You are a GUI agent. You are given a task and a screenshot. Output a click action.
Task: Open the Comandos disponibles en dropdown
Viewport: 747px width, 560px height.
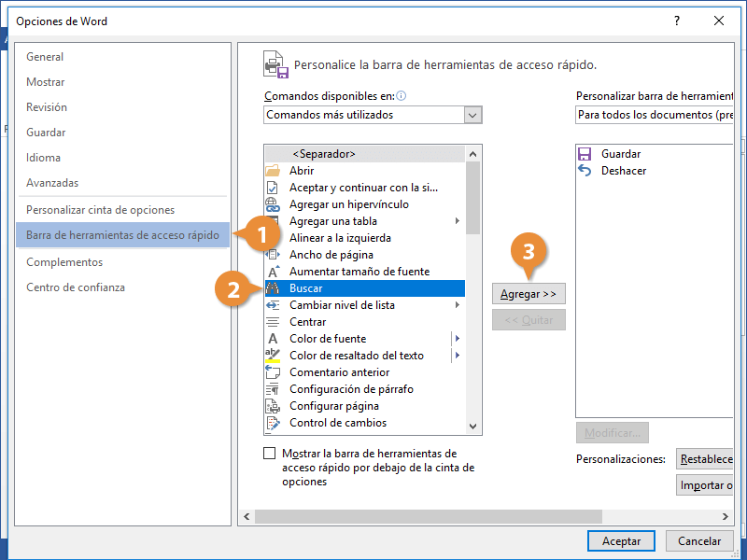click(x=472, y=115)
